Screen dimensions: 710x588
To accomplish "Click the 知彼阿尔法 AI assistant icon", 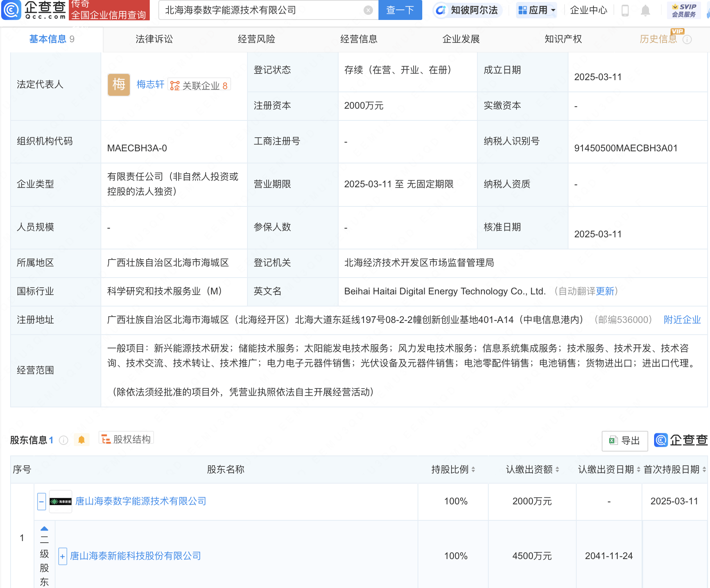I will click(441, 10).
